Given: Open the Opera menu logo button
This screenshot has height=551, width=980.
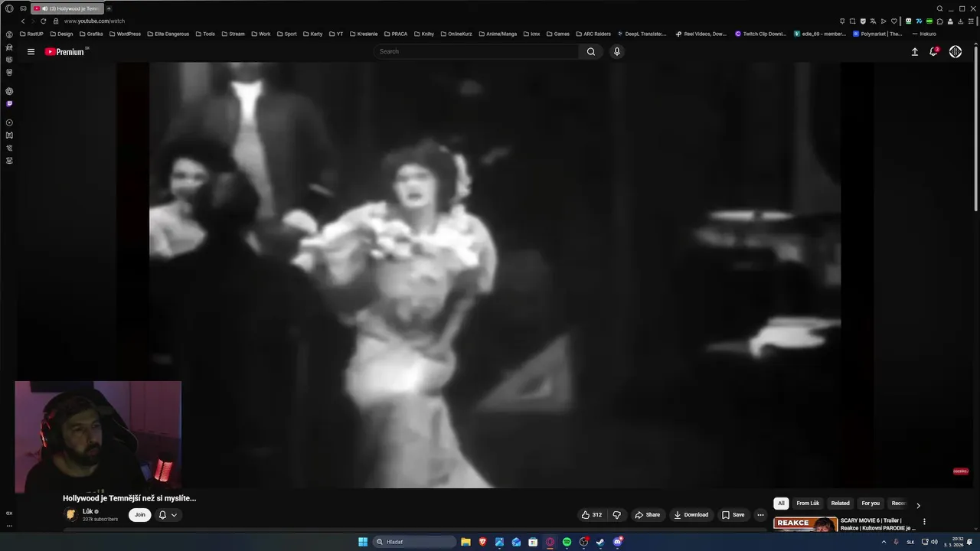Looking at the screenshot, I should 9,8.
